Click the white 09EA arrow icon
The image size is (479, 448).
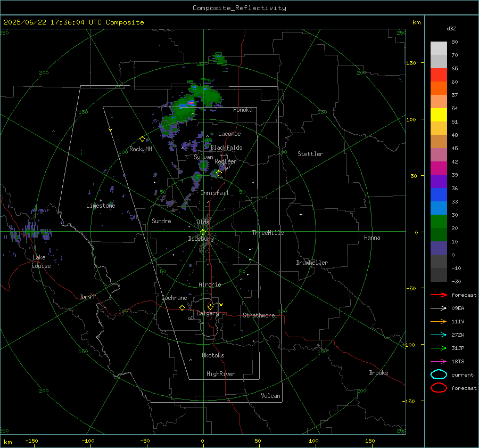pos(439,308)
